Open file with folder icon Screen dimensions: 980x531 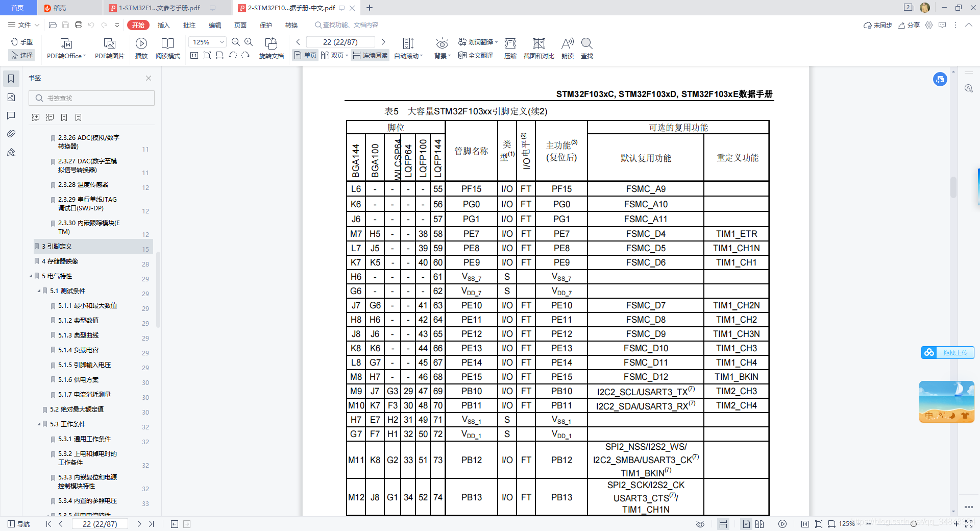[53, 25]
